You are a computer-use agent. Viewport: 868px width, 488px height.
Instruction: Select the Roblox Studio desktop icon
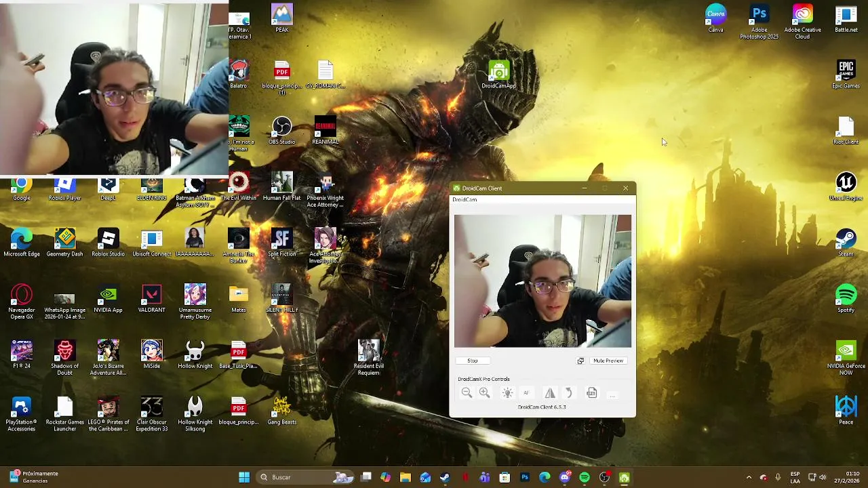click(x=108, y=243)
